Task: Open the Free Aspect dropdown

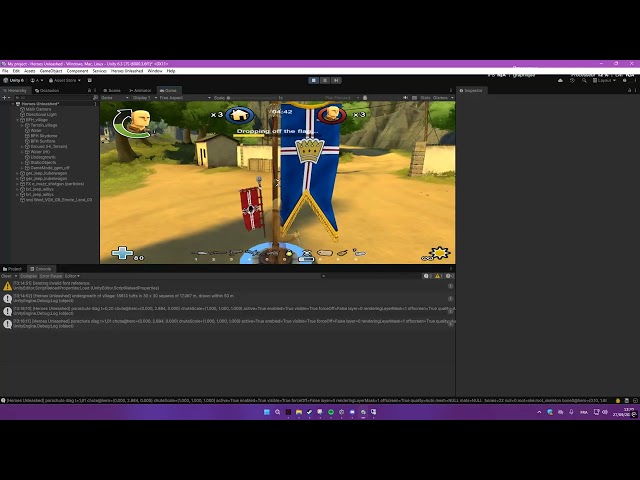Action: coord(185,98)
